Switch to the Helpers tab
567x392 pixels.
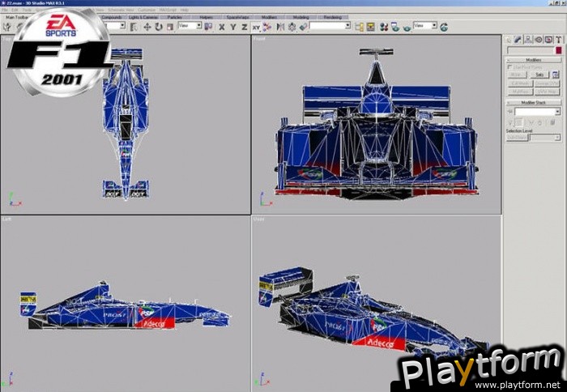[x=207, y=17]
